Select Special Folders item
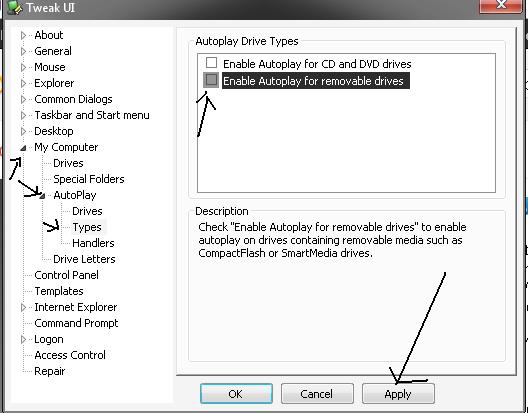 pyautogui.click(x=89, y=179)
